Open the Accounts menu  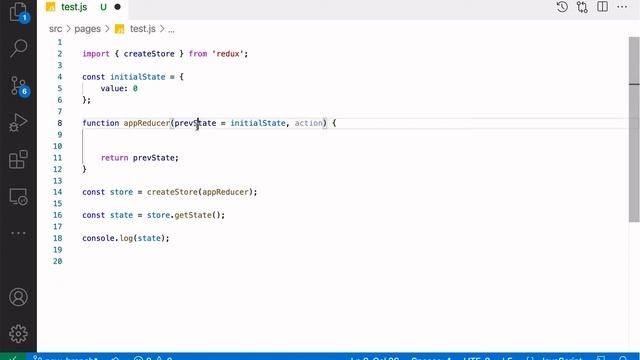(18, 297)
